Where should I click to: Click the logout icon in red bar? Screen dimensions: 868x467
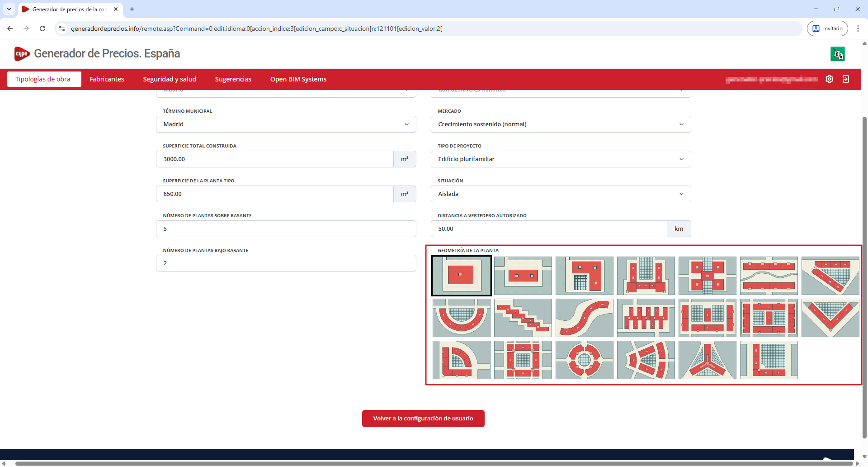point(845,79)
